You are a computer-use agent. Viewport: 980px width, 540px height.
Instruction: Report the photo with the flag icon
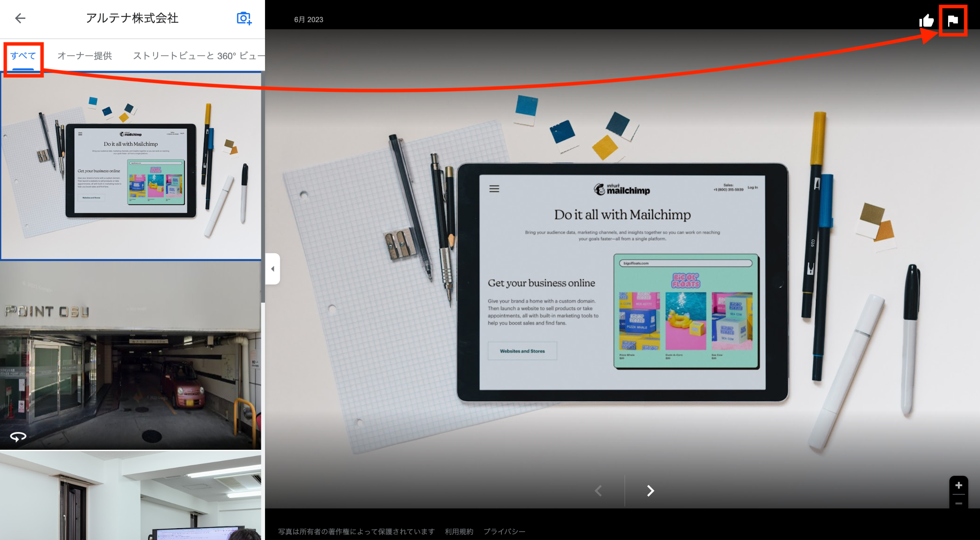click(x=953, y=20)
